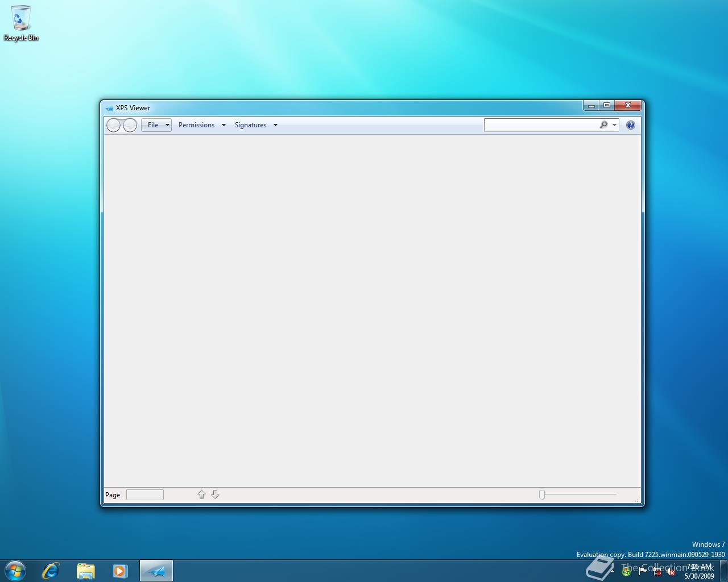728x582 pixels.
Task: Open XPS Viewer help icon
Action: click(x=631, y=125)
